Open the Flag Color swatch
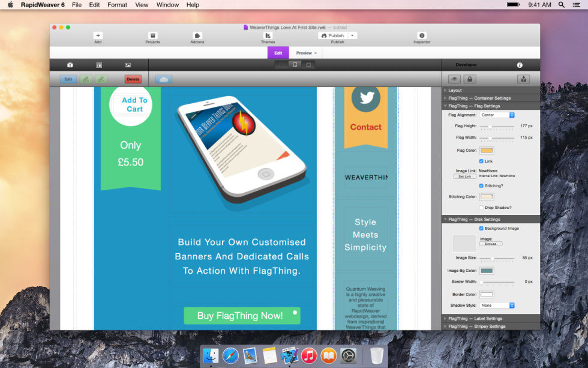588x368 pixels. pyautogui.click(x=487, y=151)
